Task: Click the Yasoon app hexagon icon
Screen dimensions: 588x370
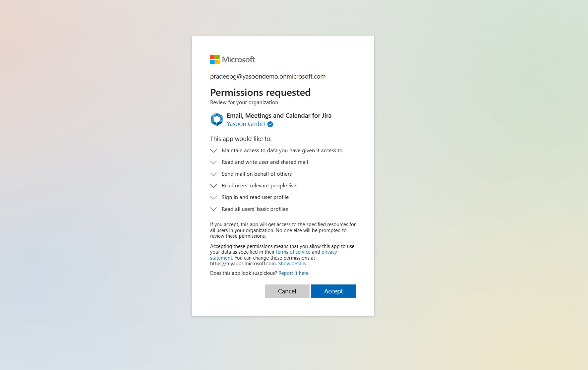Action: (217, 119)
